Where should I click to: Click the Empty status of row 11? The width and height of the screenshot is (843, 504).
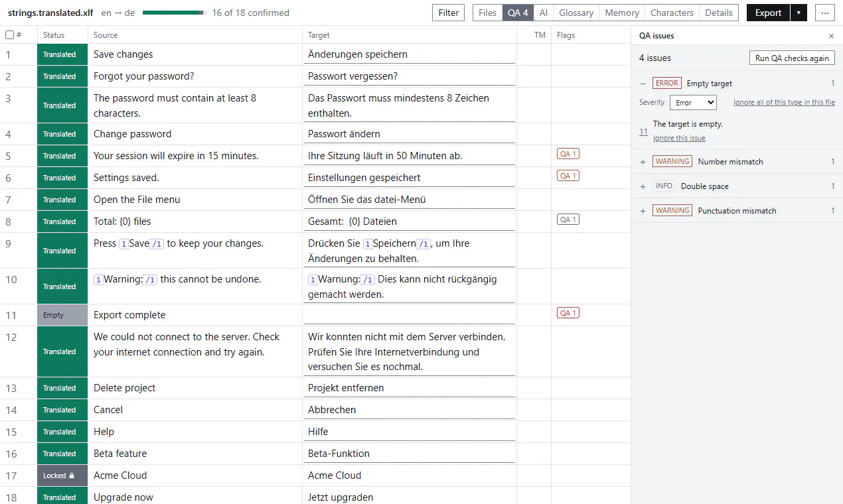point(62,315)
